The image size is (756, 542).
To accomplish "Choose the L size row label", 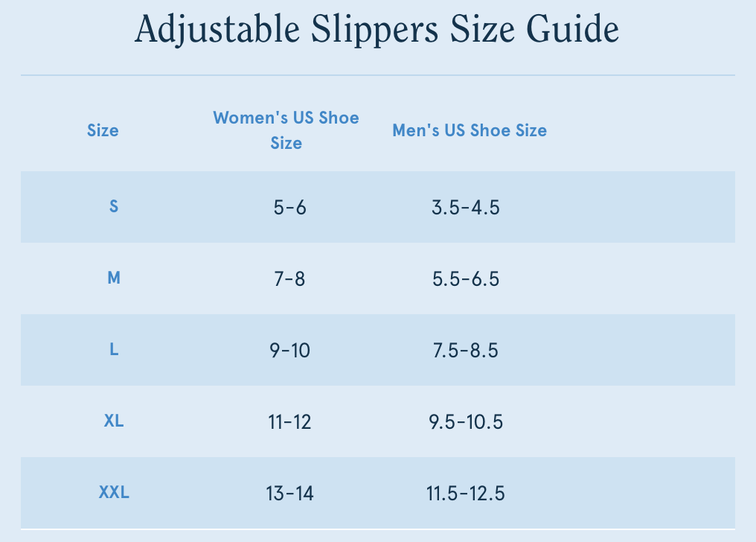I will pyautogui.click(x=114, y=349).
